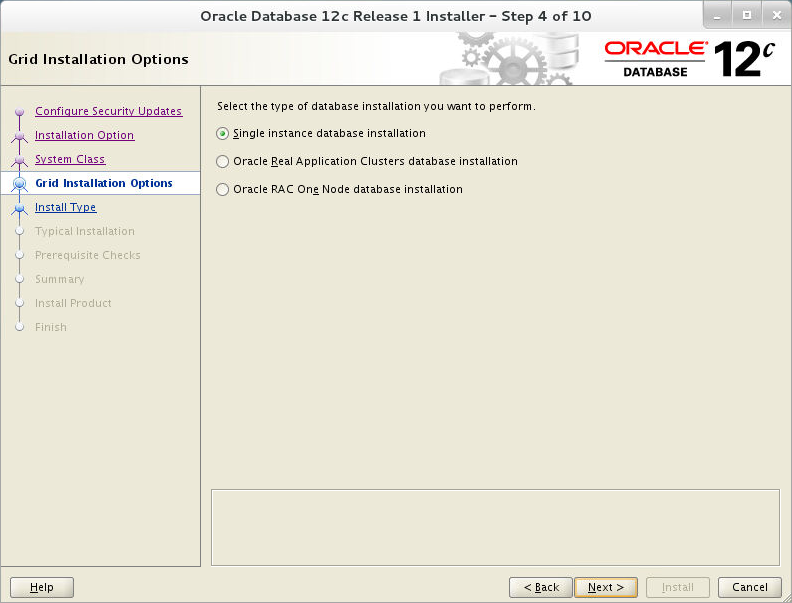
Task: Click the Finish step label
Action: 51,327
